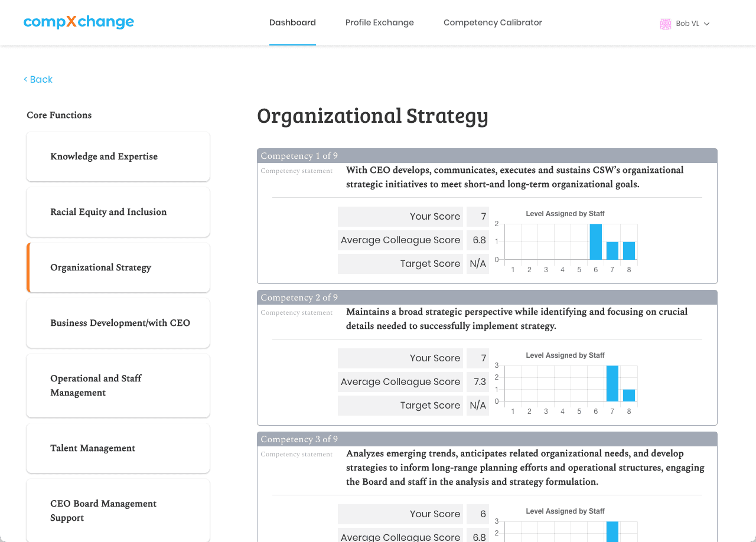
Task: Click Your Score value for Competency 1
Action: 478,217
